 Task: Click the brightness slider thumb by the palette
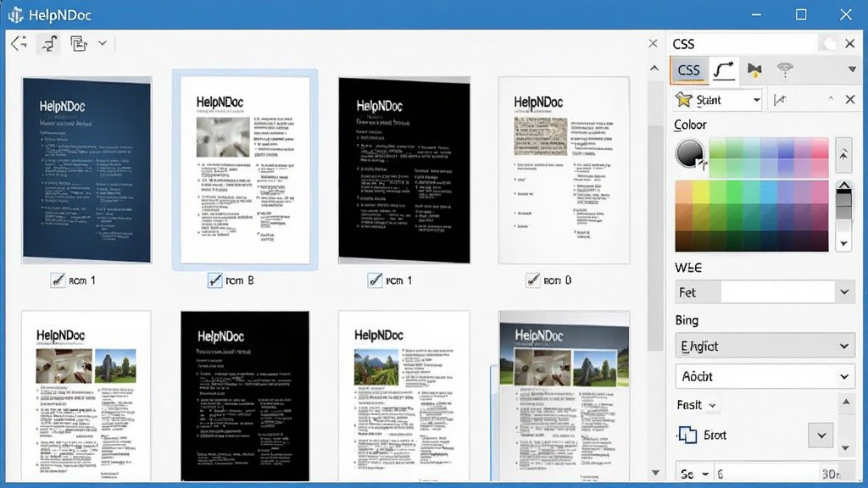(843, 206)
